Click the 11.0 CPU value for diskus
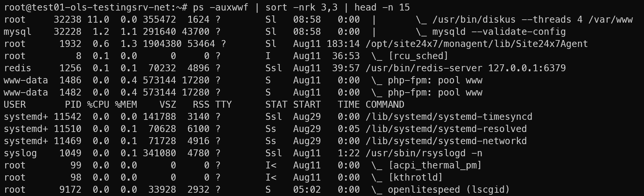This screenshot has height=196, width=644. [x=98, y=19]
